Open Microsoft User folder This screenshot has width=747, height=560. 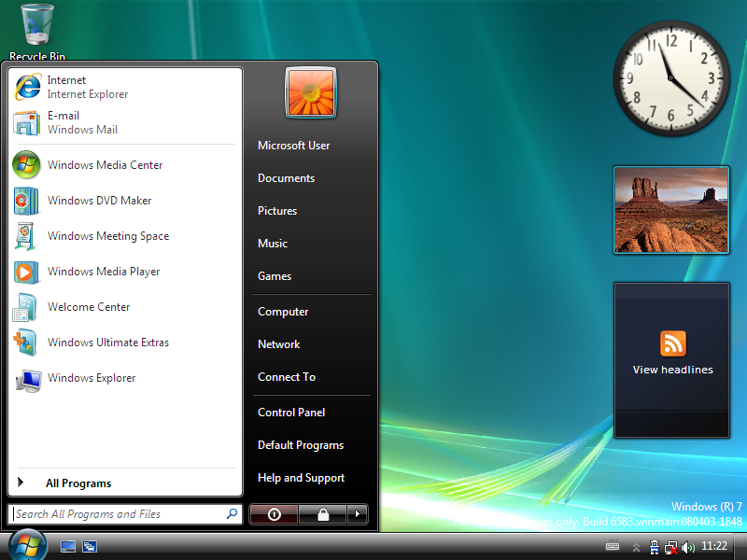(293, 146)
